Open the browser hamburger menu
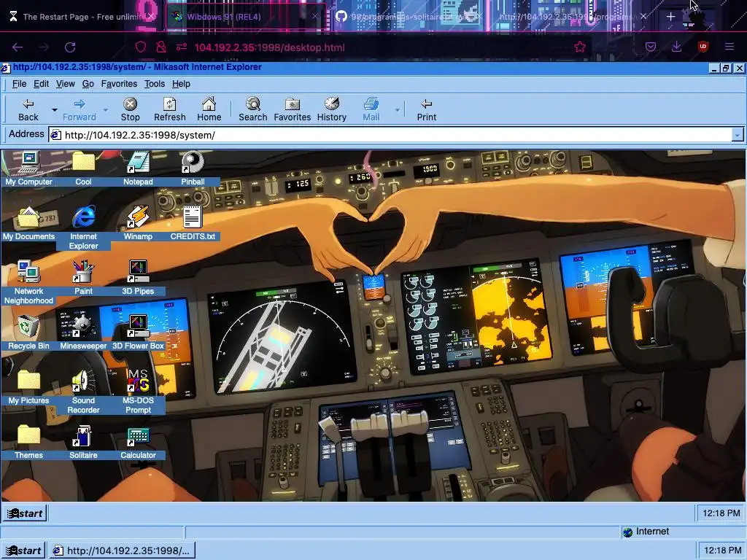Viewport: 747px width, 560px height. tap(729, 47)
